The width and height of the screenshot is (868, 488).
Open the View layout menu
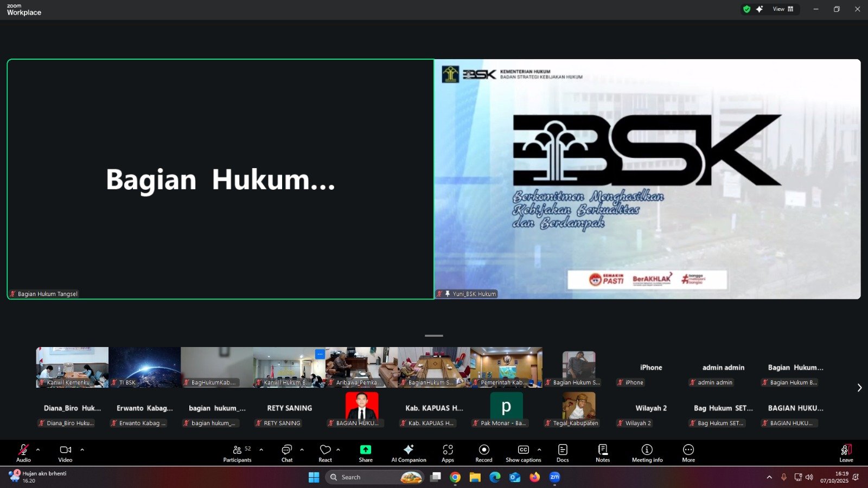tap(783, 9)
